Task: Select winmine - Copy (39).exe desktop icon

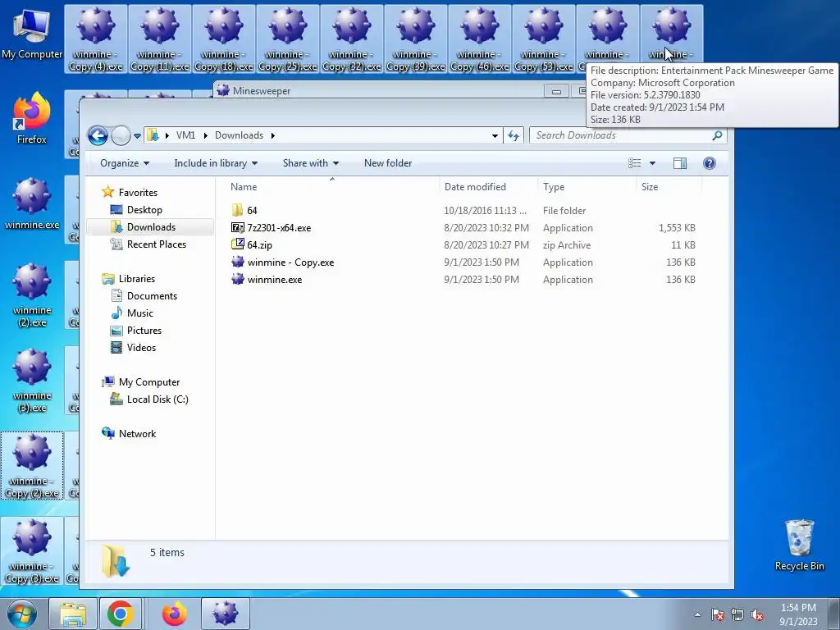Action: point(415,39)
